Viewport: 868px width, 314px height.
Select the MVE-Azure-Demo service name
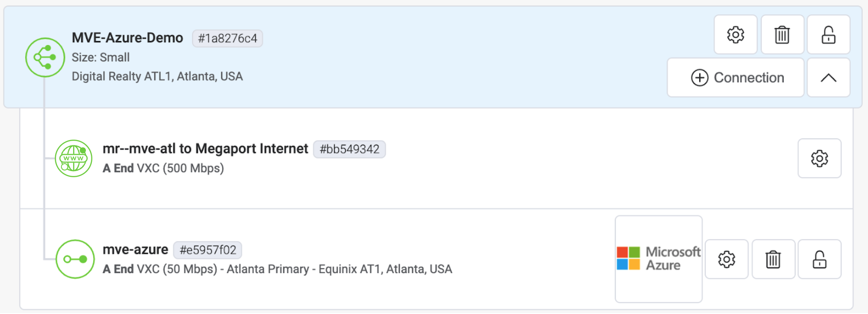[127, 38]
